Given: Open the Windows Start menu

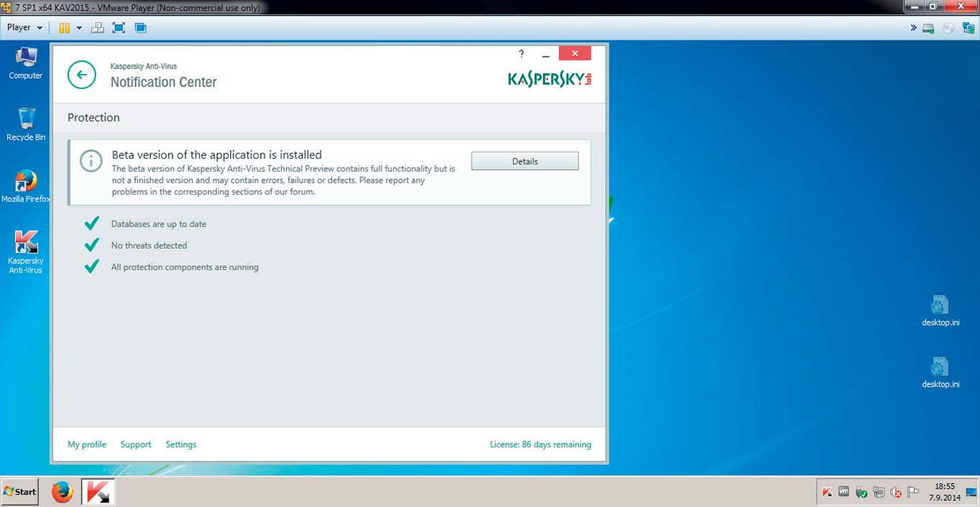Looking at the screenshot, I should [21, 492].
